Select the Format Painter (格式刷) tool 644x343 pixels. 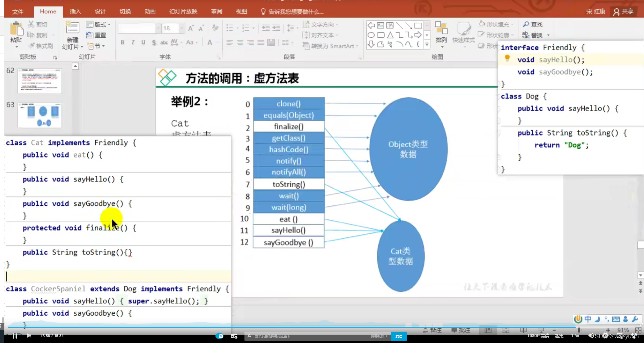pyautogui.click(x=41, y=46)
